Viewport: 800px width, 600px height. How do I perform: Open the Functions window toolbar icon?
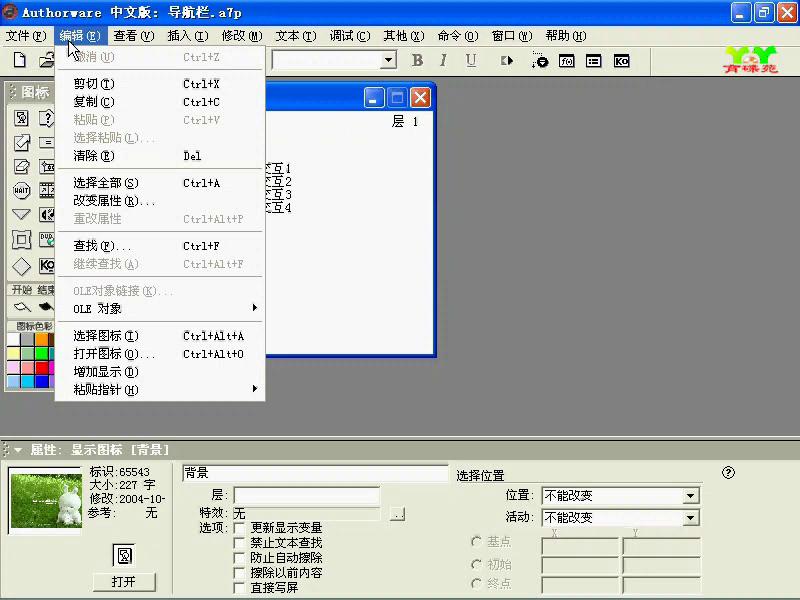pos(567,61)
